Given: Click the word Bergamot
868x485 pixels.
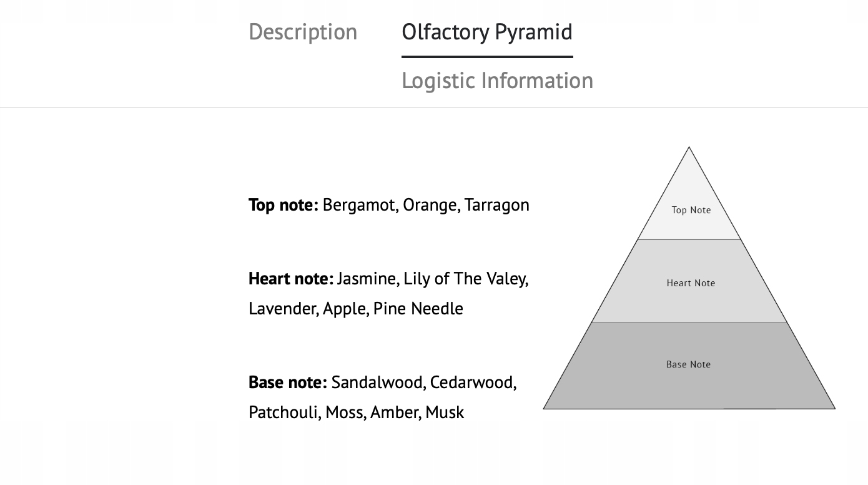Looking at the screenshot, I should pos(358,205).
